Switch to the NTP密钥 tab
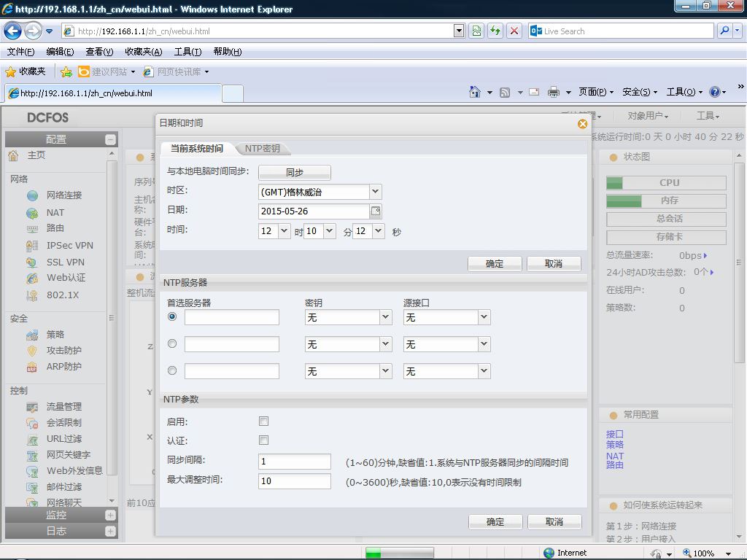Viewport: 747px width, 560px height. [262, 149]
